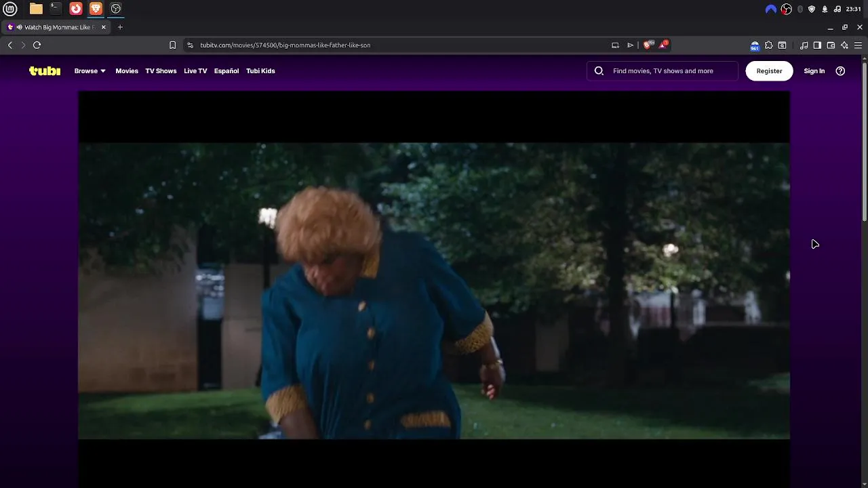This screenshot has width=868, height=488.
Task: Open Brave Rewards triangle icon
Action: tap(663, 45)
